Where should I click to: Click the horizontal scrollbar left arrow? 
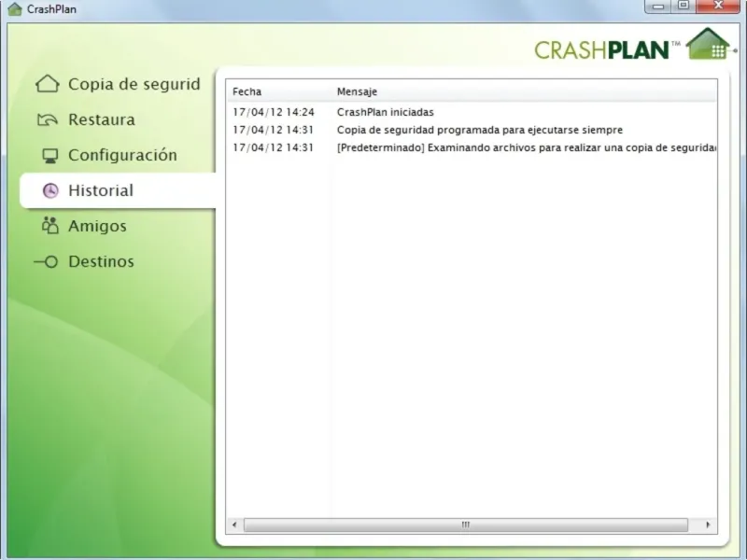[x=234, y=525]
